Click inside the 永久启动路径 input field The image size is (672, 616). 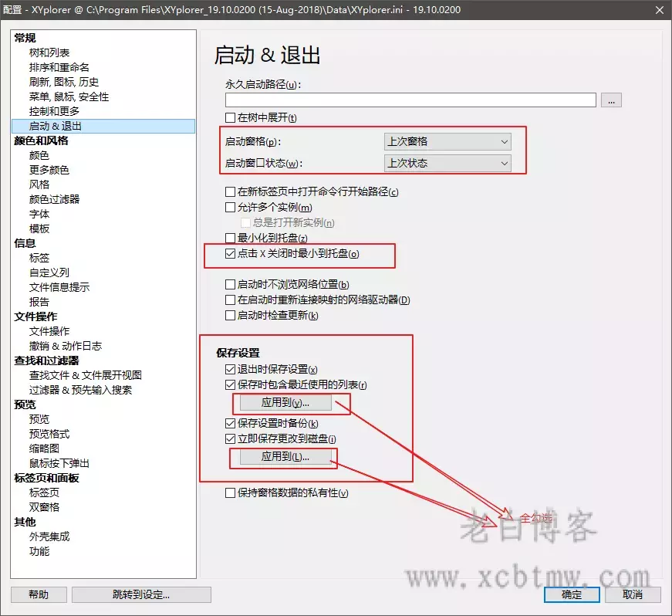pyautogui.click(x=409, y=100)
